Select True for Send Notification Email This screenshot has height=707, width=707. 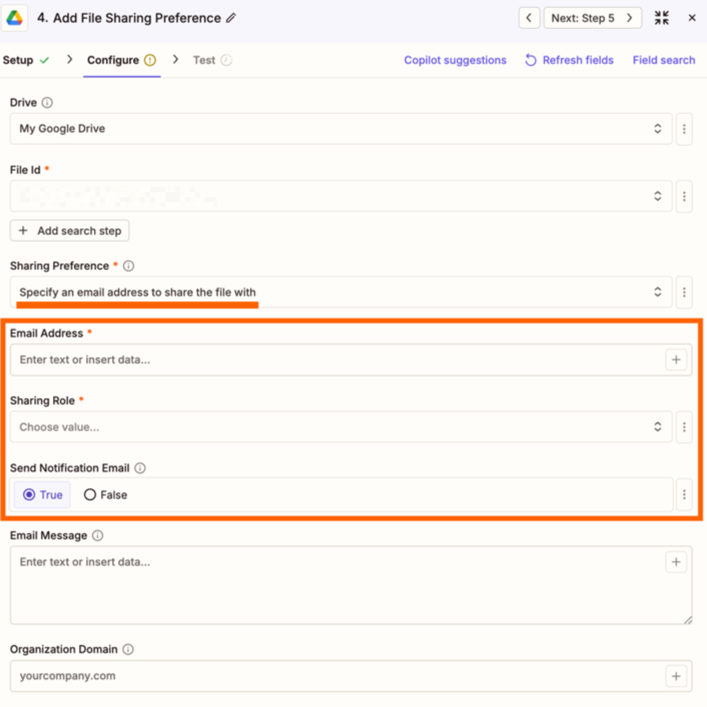click(x=42, y=495)
